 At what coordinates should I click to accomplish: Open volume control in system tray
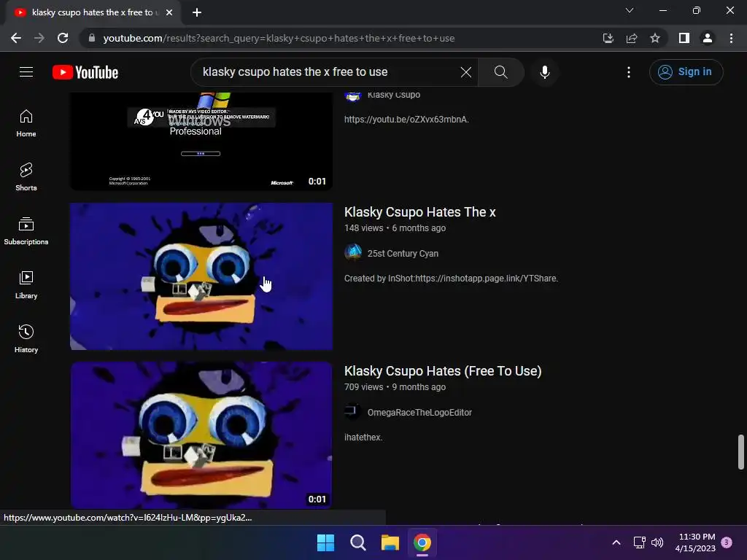point(657,542)
